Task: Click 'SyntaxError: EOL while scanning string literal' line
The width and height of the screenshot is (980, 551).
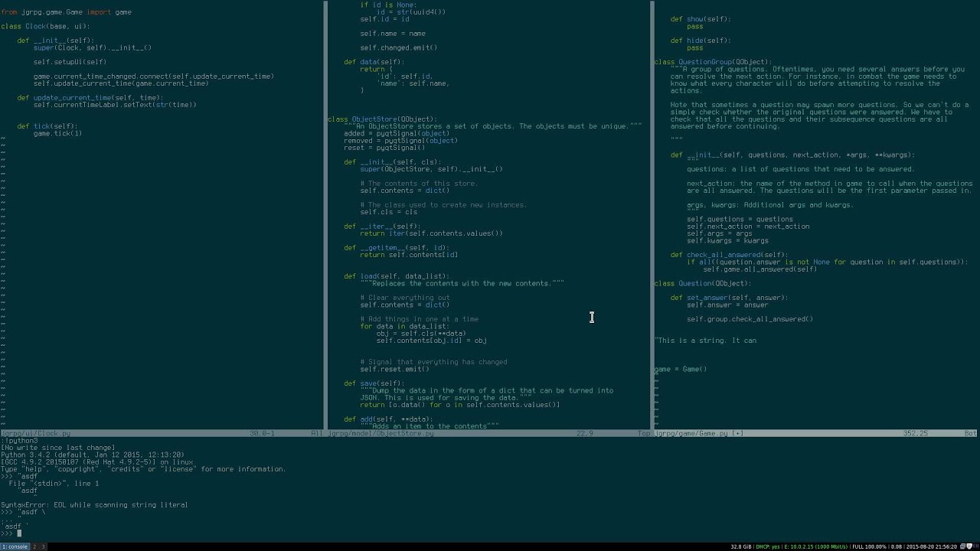Action: click(x=94, y=505)
